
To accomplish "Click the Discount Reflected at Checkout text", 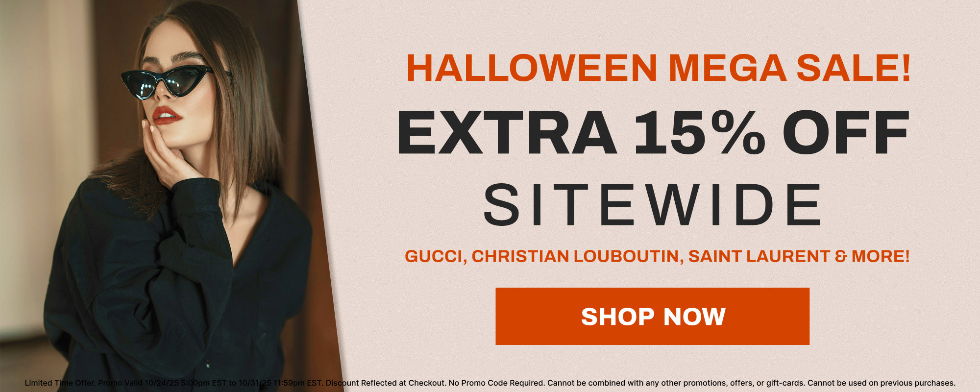I will click(386, 383).
